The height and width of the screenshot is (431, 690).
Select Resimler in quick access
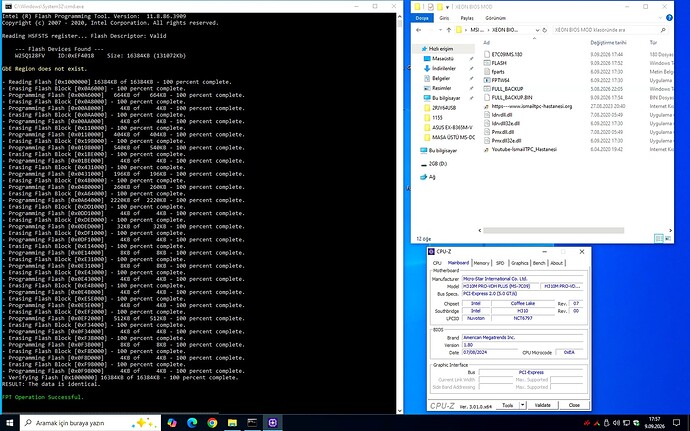click(441, 88)
